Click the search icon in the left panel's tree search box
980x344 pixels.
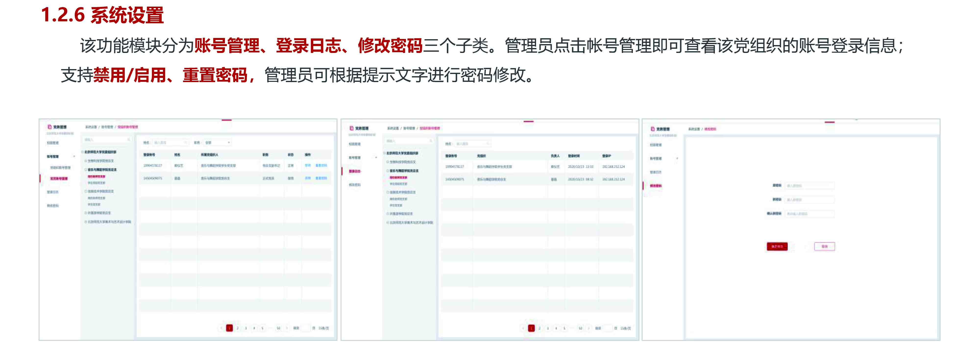129,140
